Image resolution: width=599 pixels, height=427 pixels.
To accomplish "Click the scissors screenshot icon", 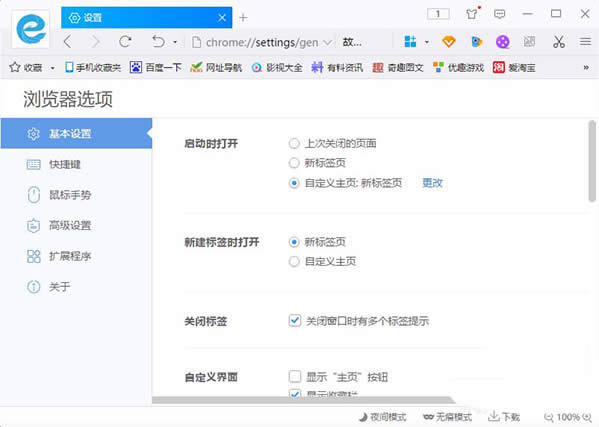I will pos(559,42).
